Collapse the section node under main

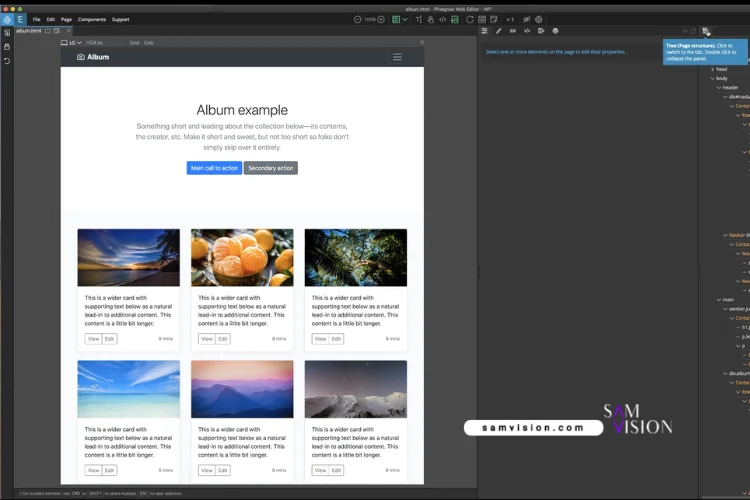point(725,309)
